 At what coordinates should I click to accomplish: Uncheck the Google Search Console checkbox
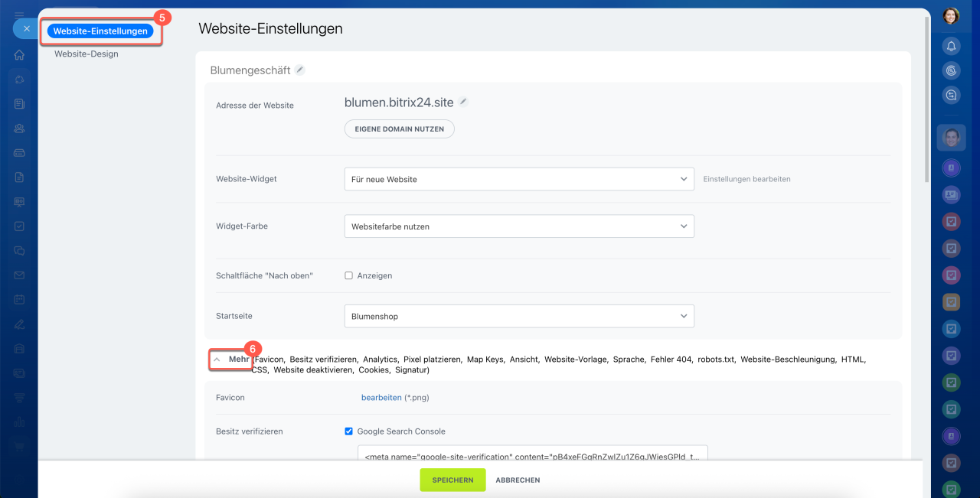(349, 431)
